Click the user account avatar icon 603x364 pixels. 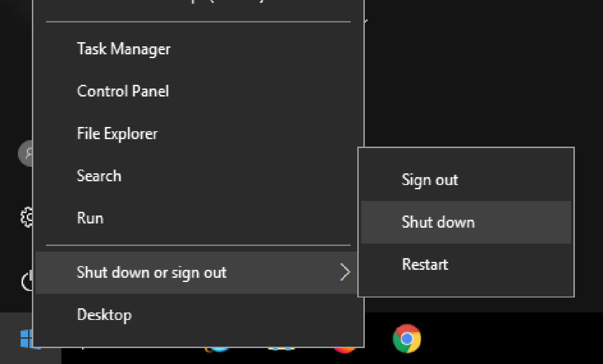pyautogui.click(x=25, y=153)
